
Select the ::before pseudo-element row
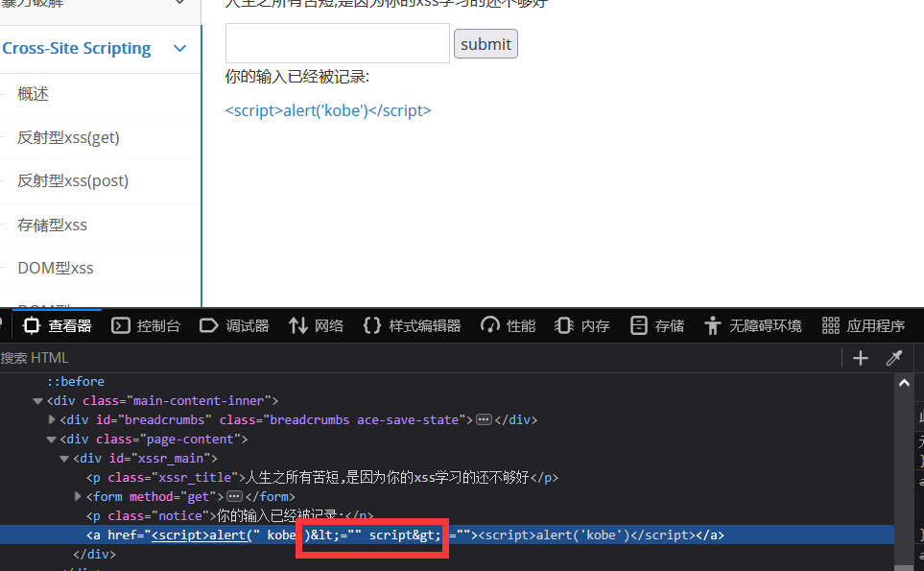click(76, 382)
